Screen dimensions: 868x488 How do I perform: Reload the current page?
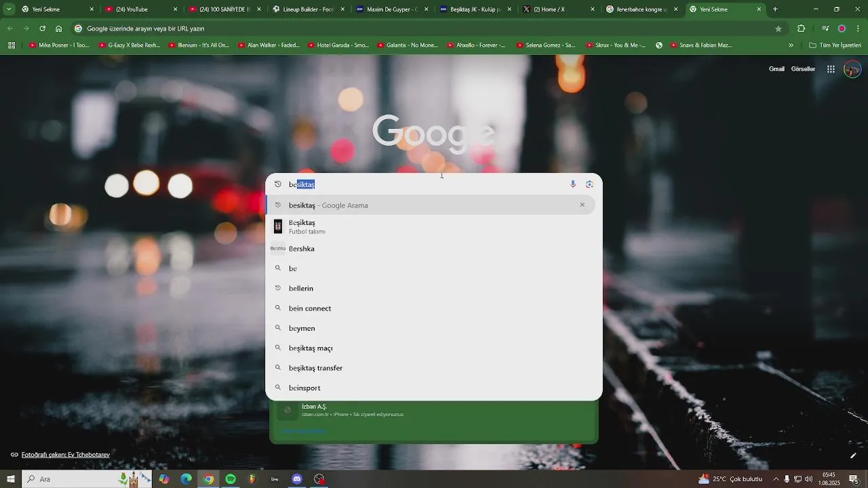42,28
